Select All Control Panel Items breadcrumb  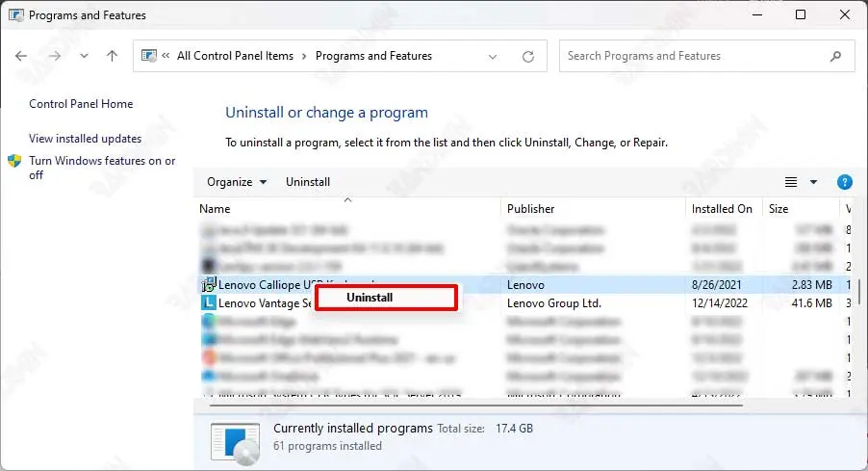tap(235, 56)
